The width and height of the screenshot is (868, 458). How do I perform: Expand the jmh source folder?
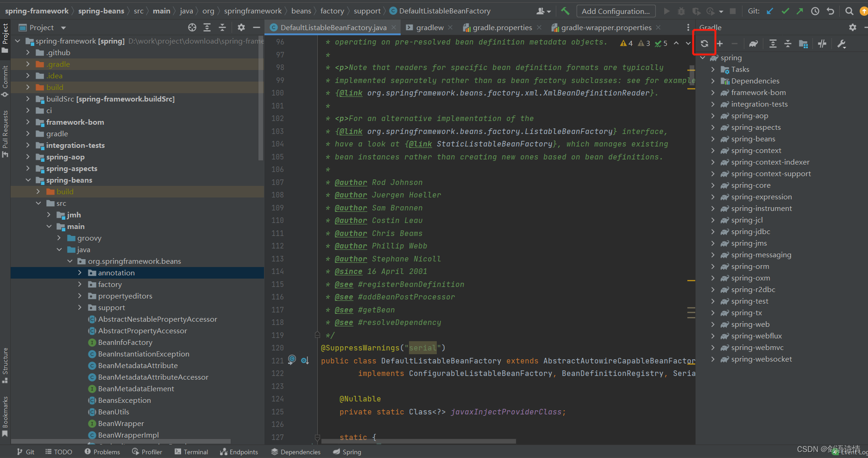pos(49,215)
